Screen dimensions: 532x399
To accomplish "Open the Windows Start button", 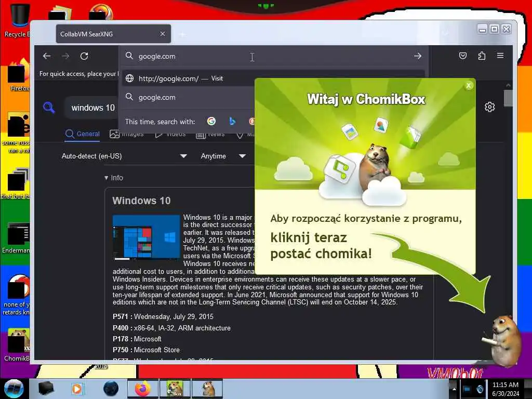I will [14, 389].
